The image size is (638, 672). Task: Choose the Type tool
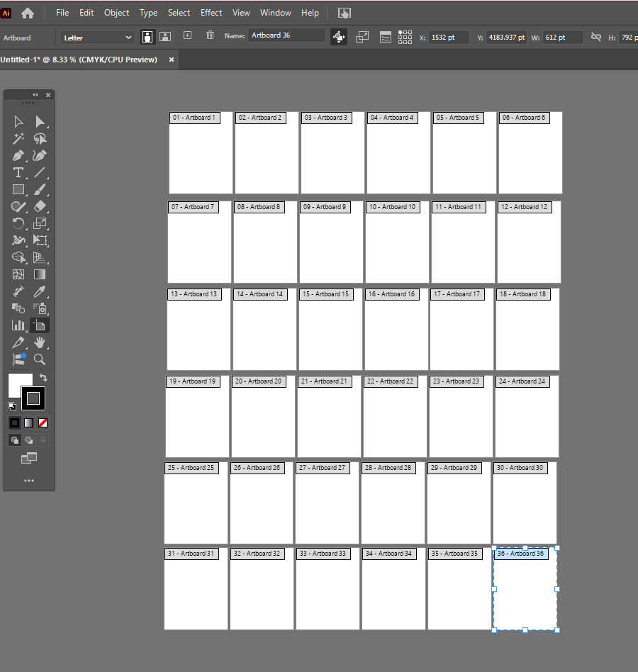19,172
